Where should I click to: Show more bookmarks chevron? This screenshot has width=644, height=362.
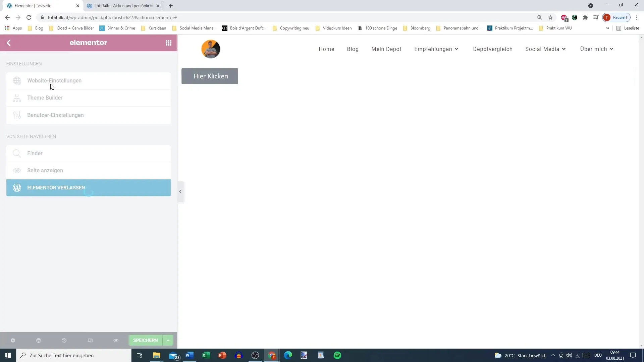pos(607,28)
